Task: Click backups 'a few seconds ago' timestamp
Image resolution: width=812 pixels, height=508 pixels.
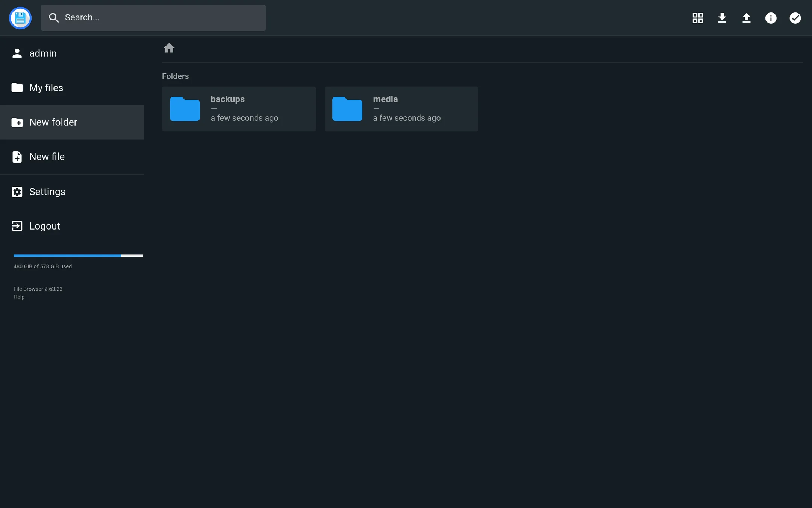Action: tap(244, 118)
